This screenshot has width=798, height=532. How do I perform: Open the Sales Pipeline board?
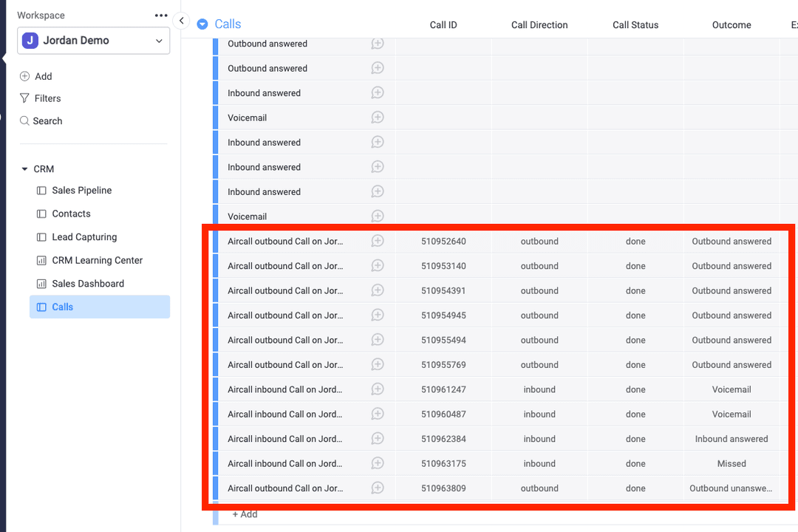(81, 190)
